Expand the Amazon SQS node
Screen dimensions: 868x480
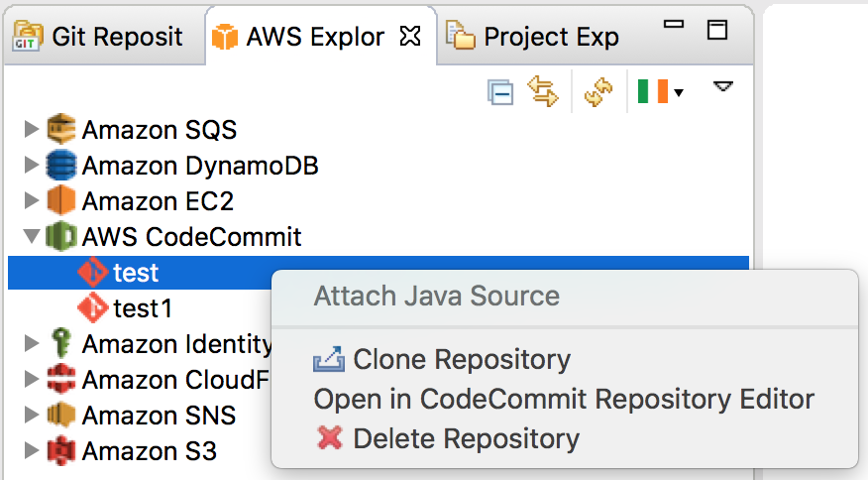click(x=31, y=129)
